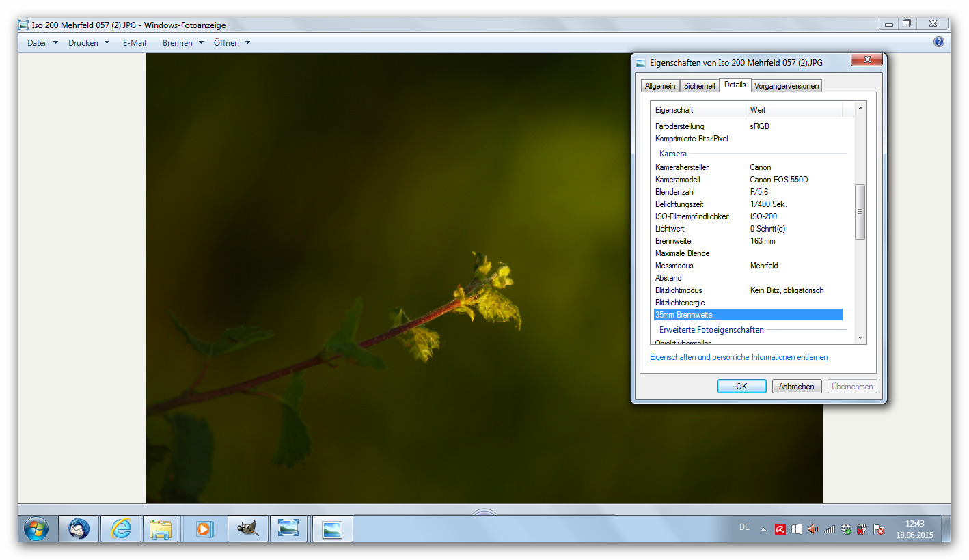
Task: Open the Brennen dropdown menu
Action: [183, 42]
